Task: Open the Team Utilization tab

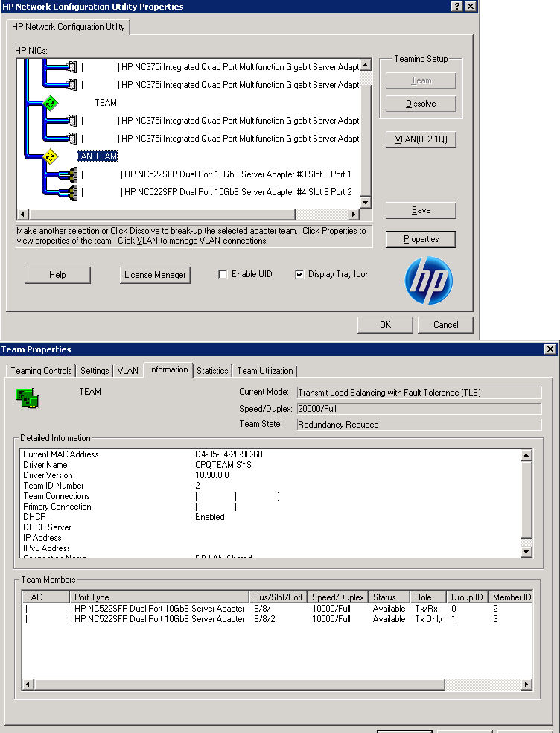Action: (265, 371)
